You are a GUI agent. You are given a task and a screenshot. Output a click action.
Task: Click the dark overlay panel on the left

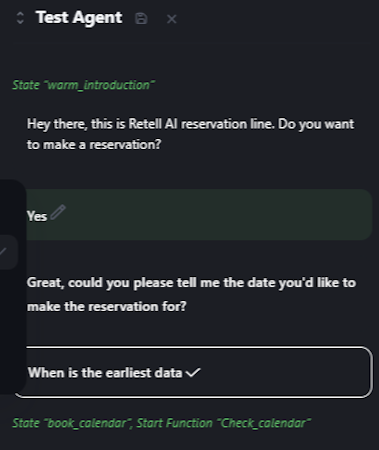(x=13, y=287)
